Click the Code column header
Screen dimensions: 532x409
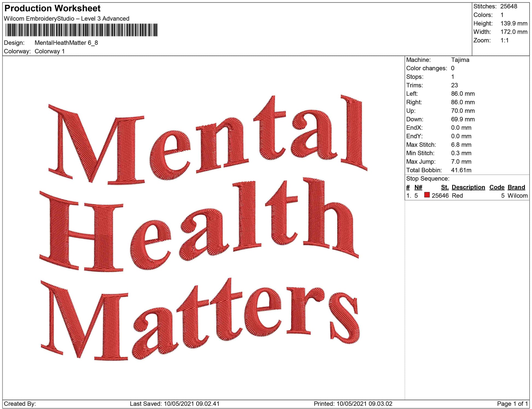coord(496,187)
